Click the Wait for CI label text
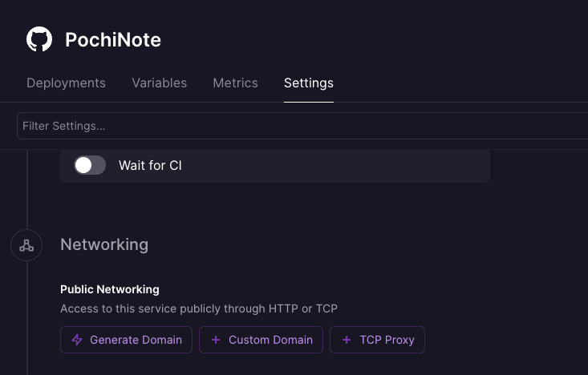Image resolution: width=588 pixels, height=375 pixels. point(150,165)
